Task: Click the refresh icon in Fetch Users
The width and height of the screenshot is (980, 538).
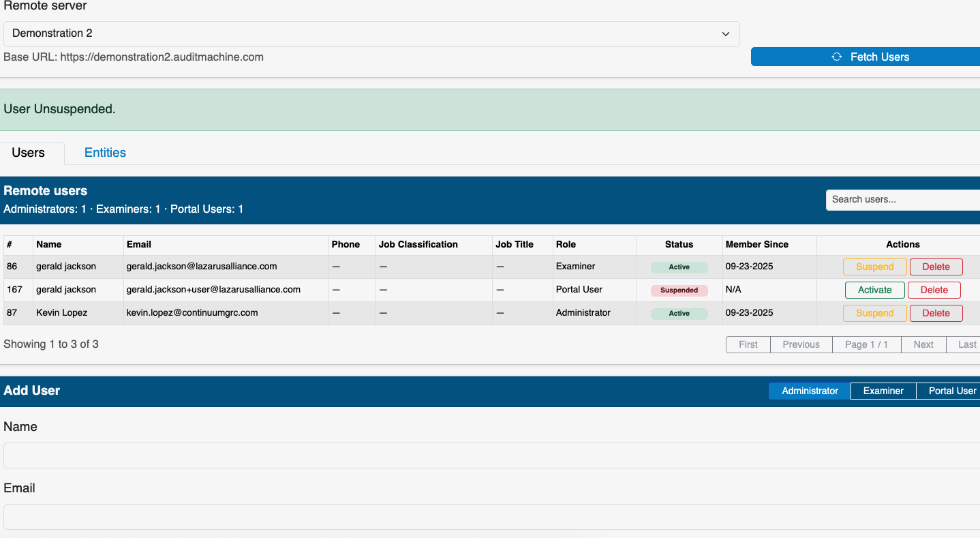Action: click(836, 57)
